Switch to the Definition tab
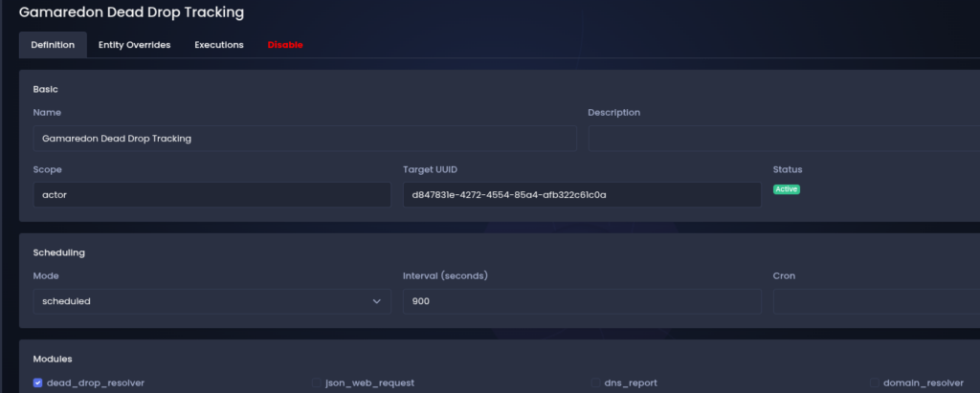The image size is (980, 393). coord(53,45)
